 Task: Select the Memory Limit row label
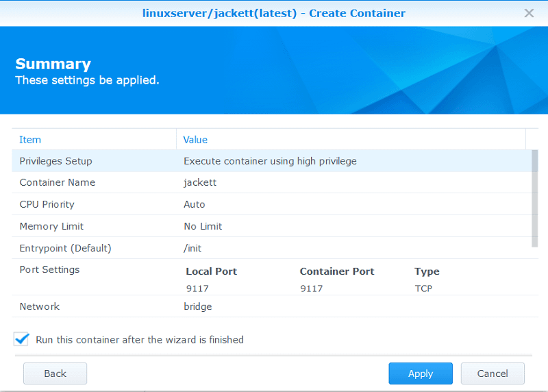pos(51,226)
